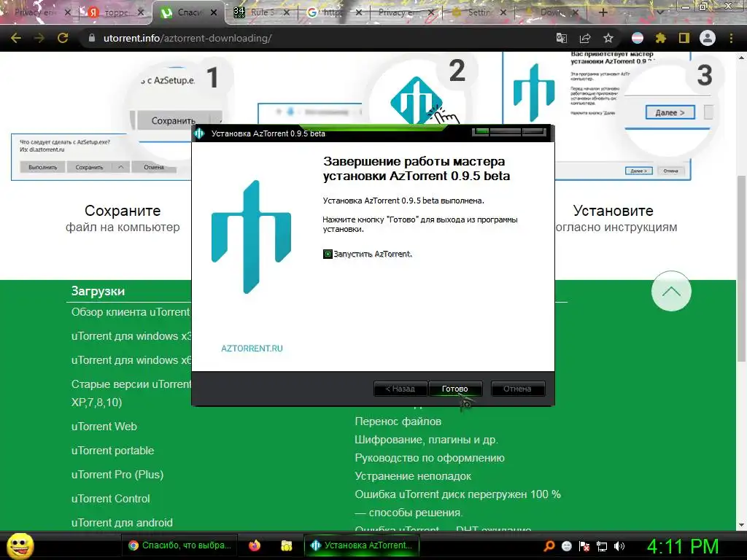The height and width of the screenshot is (560, 747).
Task: Open the Руководство по оформлению link
Action: pos(430,458)
